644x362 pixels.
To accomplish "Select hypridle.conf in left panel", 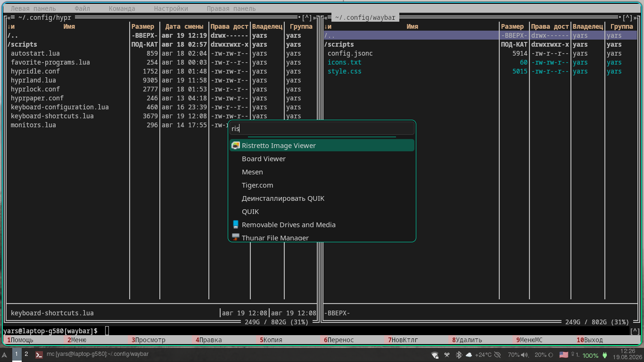I will click(35, 71).
